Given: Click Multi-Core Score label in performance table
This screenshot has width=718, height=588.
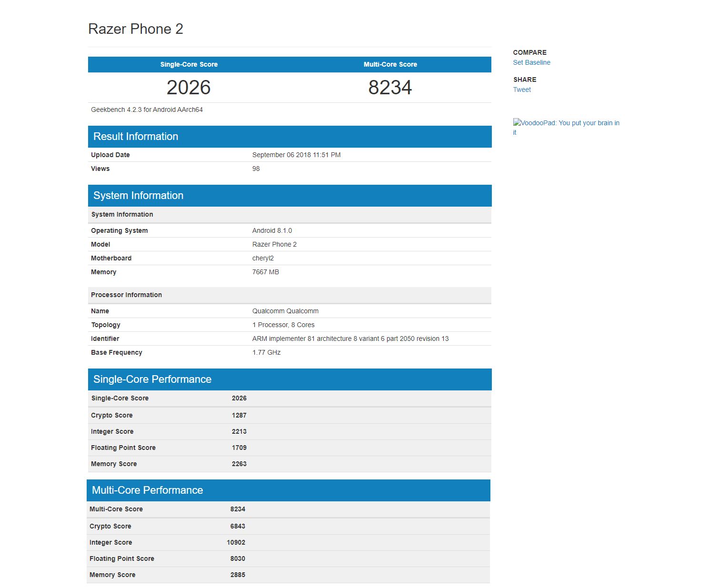Looking at the screenshot, I should pyautogui.click(x=116, y=509).
